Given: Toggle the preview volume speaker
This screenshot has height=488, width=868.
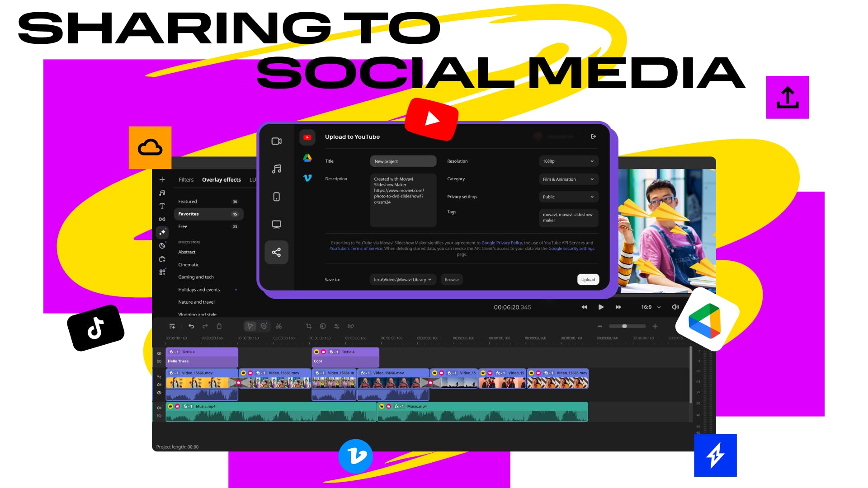Looking at the screenshot, I should [675, 307].
